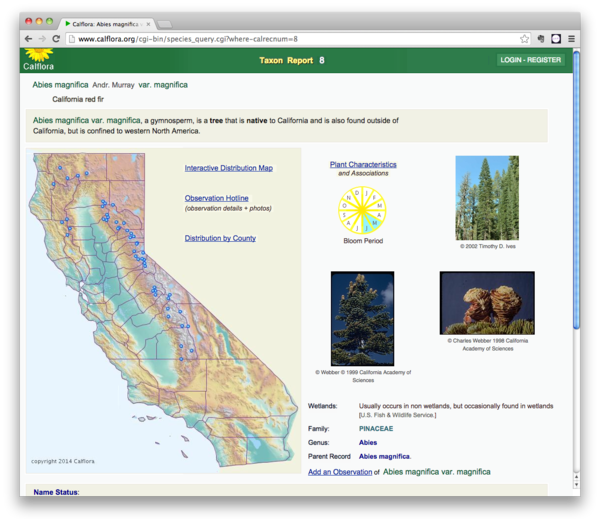The height and width of the screenshot is (519, 600).
Task: Click the Name Status heading
Action: click(56, 492)
